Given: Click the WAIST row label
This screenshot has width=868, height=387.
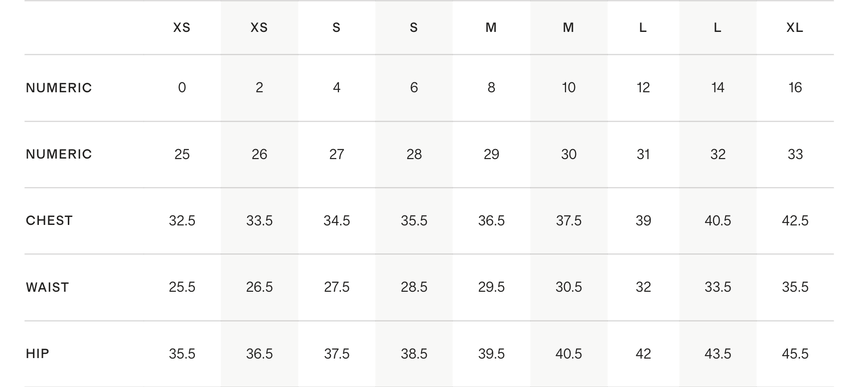Looking at the screenshot, I should [47, 287].
